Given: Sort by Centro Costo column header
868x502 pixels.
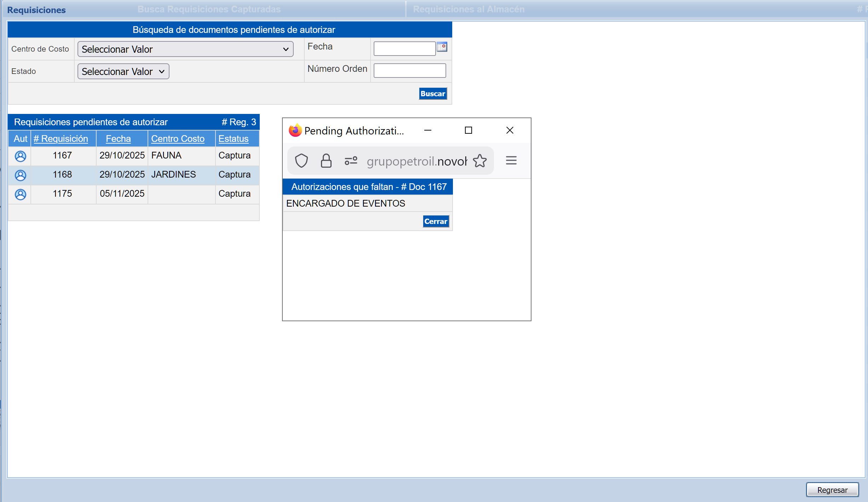Looking at the screenshot, I should tap(178, 139).
